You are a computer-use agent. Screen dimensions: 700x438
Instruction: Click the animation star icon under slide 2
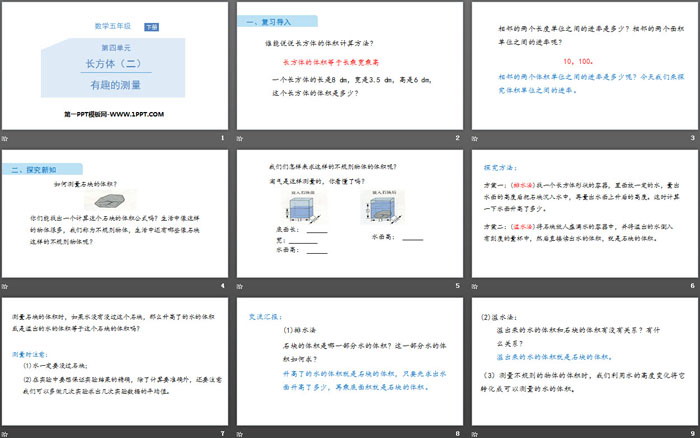pyautogui.click(x=240, y=138)
